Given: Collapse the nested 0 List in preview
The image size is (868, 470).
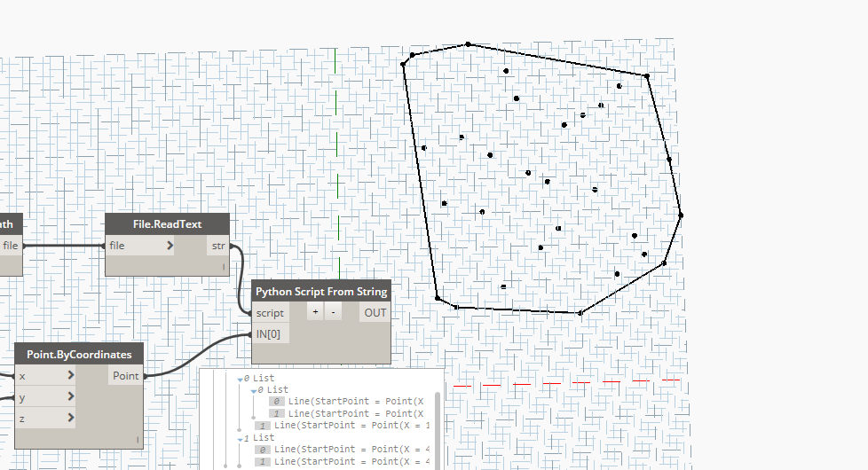Looking at the screenshot, I should click(x=254, y=391).
